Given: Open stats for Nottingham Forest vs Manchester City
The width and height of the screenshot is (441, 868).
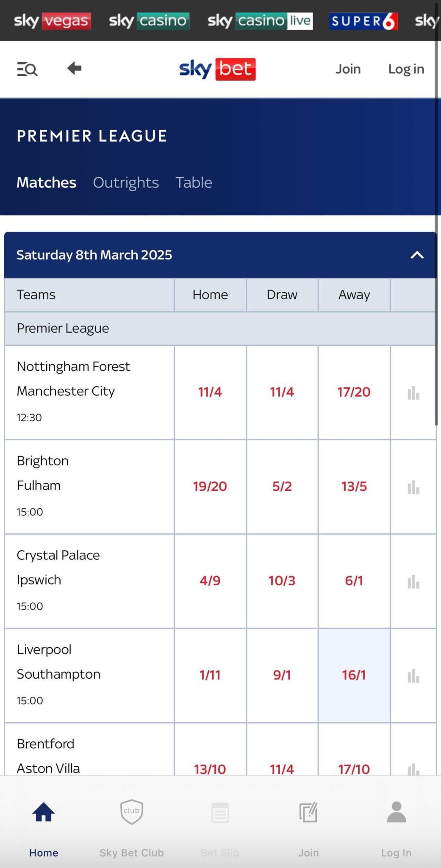Looking at the screenshot, I should pyautogui.click(x=413, y=393).
